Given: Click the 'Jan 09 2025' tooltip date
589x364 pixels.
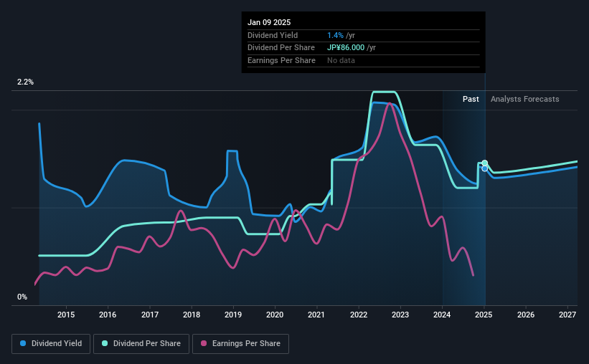Looking at the screenshot, I should point(269,22).
